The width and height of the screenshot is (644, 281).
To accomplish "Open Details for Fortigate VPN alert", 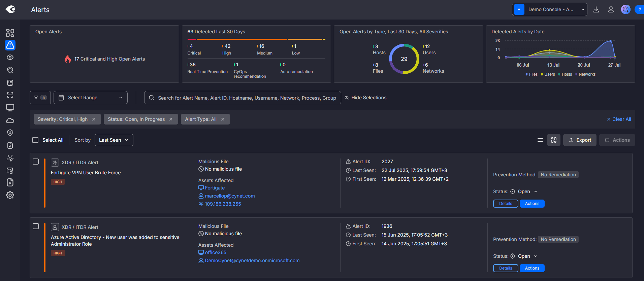I will pyautogui.click(x=506, y=204).
